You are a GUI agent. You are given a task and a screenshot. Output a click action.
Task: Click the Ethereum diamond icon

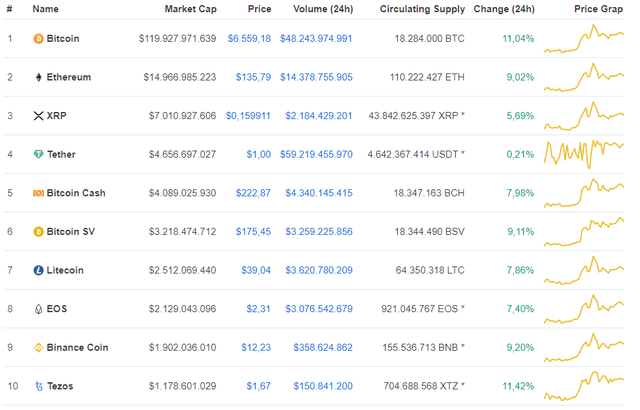[x=38, y=77]
